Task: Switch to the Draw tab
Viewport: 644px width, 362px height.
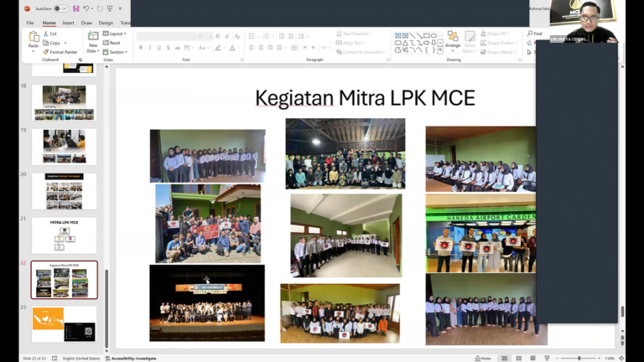Action: tap(86, 23)
